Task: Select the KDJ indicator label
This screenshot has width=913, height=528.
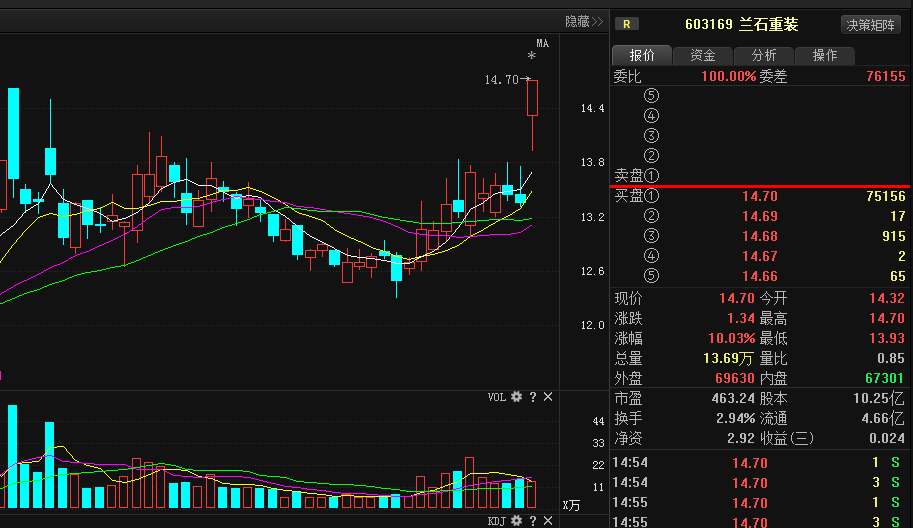Action: click(497, 521)
